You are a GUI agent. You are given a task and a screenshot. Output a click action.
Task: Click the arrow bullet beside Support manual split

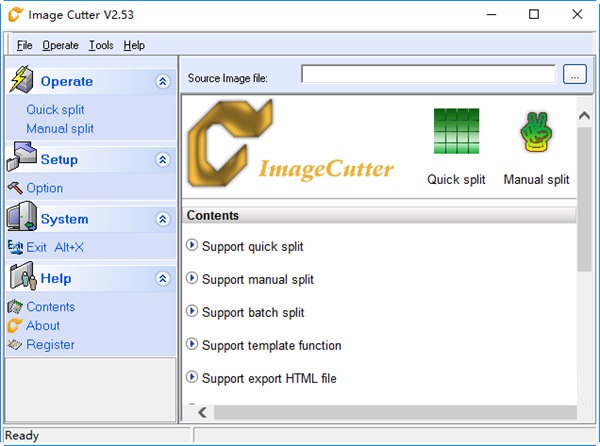click(192, 278)
